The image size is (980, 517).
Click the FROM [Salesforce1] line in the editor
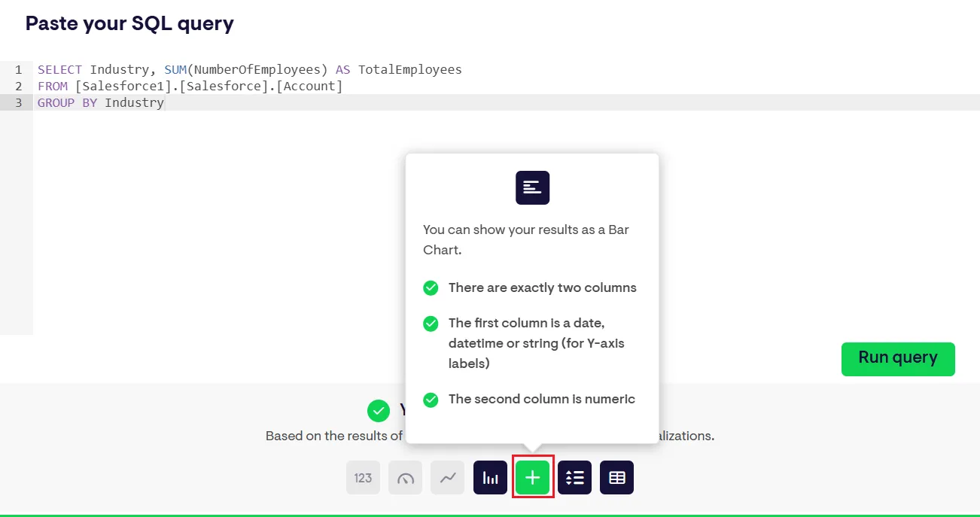(190, 87)
